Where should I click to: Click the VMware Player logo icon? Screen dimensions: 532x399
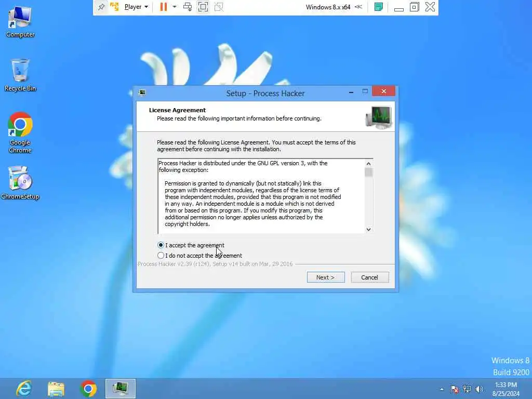(114, 7)
